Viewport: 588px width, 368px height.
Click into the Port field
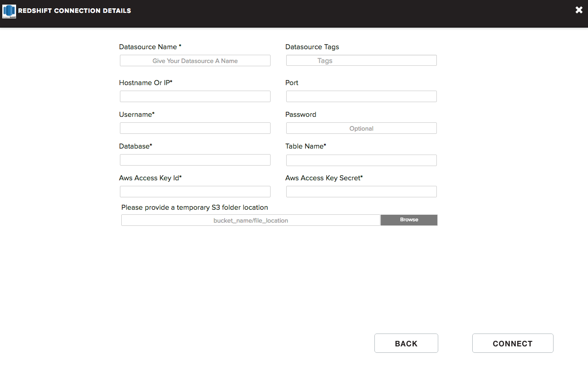click(x=362, y=96)
